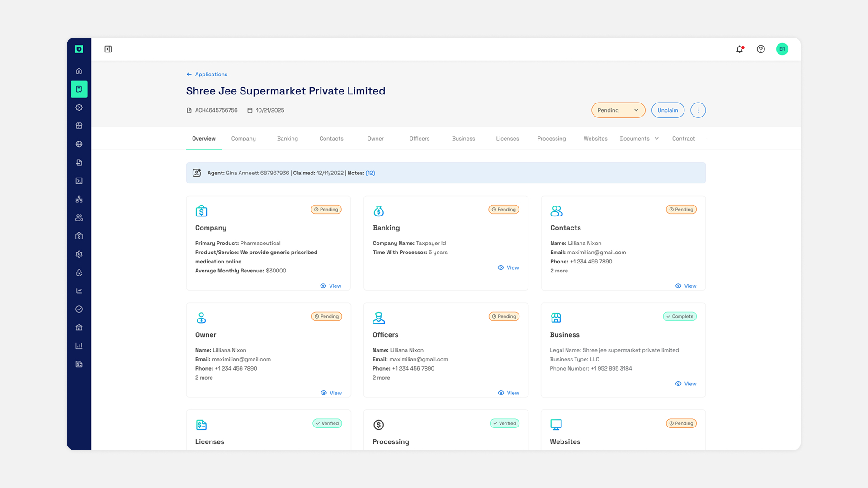Open the bar chart reports sidebar icon
The height and width of the screenshot is (488, 868).
[x=79, y=346]
